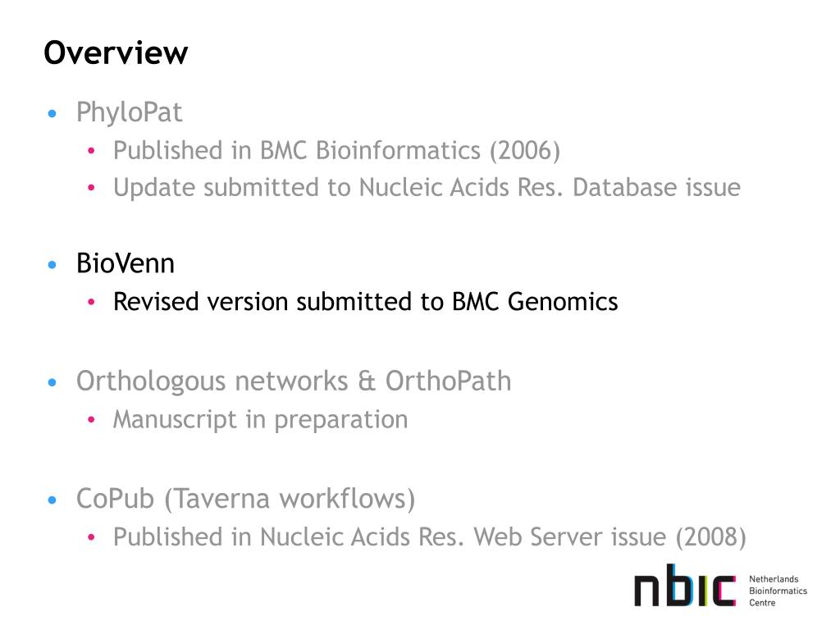The image size is (840, 630).
Task: Click the PhyloPat heading
Action: click(x=129, y=112)
